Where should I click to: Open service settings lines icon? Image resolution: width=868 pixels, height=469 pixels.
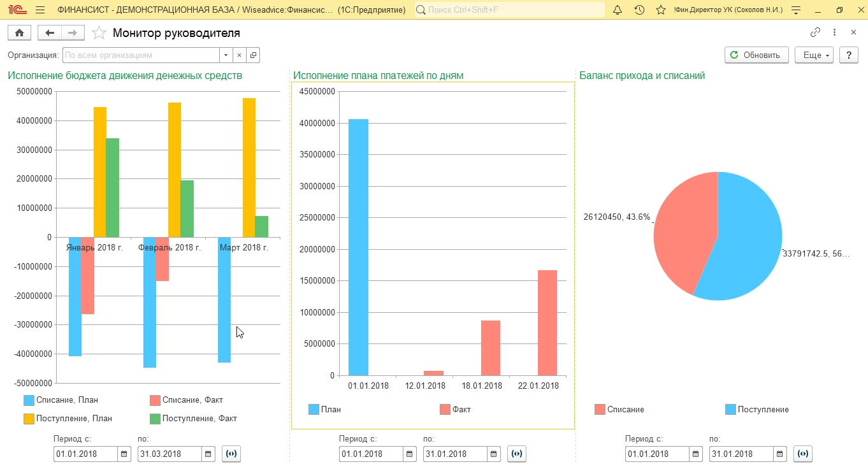(795, 10)
